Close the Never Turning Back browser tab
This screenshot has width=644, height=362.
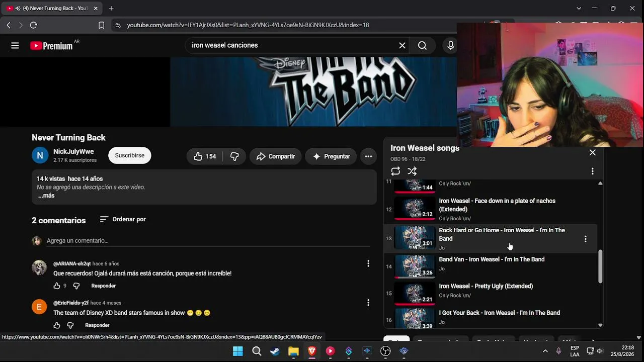point(96,8)
